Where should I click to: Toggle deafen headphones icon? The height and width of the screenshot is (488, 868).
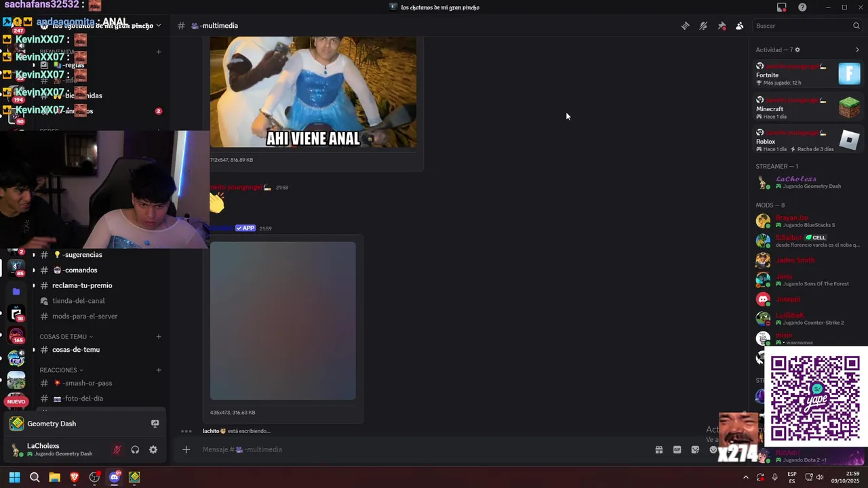point(135,449)
